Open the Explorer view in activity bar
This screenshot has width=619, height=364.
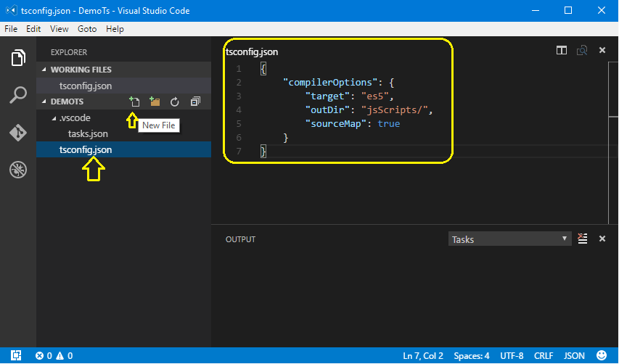coord(18,58)
